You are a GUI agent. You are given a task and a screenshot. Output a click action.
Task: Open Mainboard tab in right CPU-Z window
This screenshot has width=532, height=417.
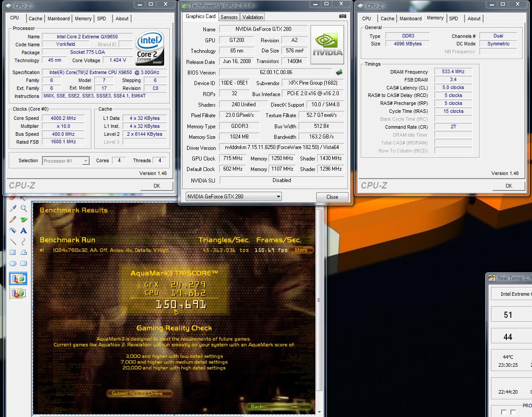point(411,19)
